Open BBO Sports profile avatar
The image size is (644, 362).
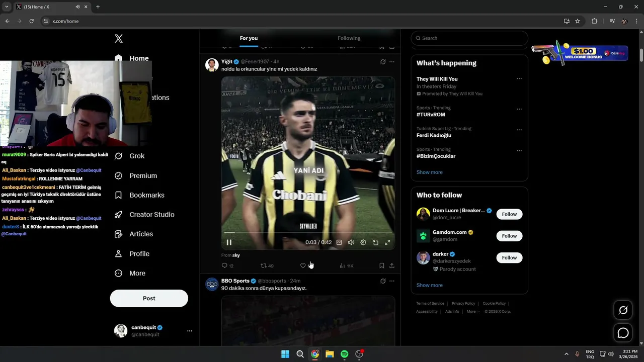click(212, 284)
